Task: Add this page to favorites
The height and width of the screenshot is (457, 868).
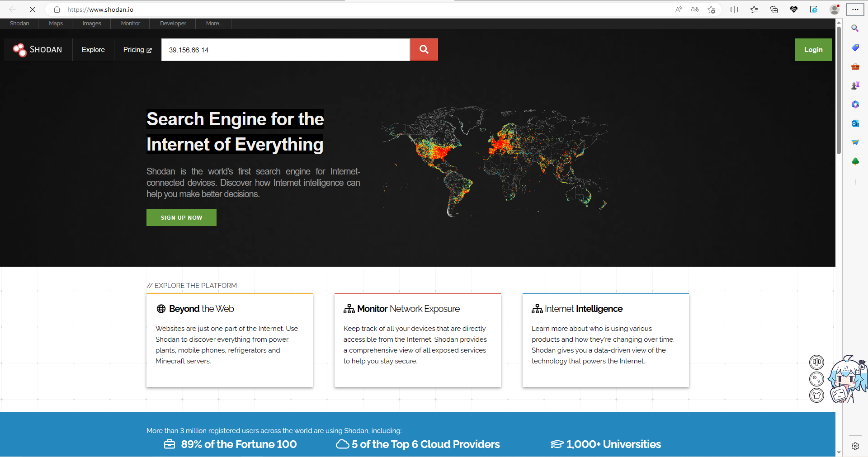Action: (x=712, y=9)
